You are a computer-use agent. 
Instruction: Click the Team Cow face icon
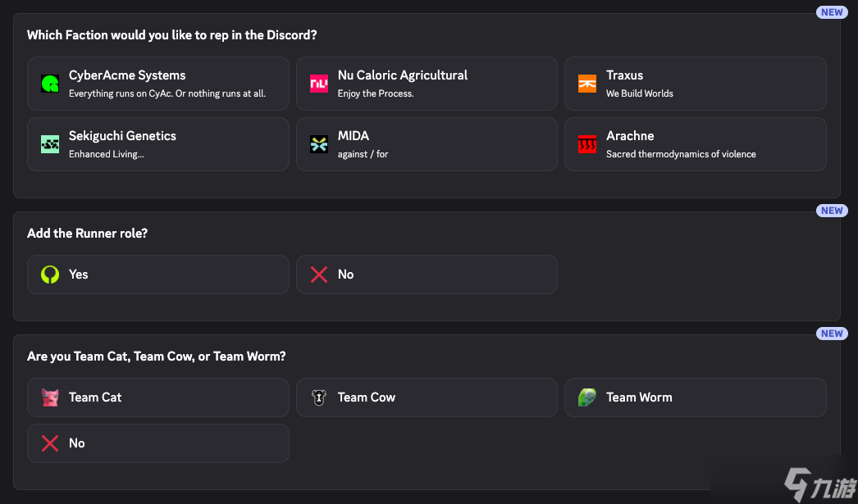(318, 397)
